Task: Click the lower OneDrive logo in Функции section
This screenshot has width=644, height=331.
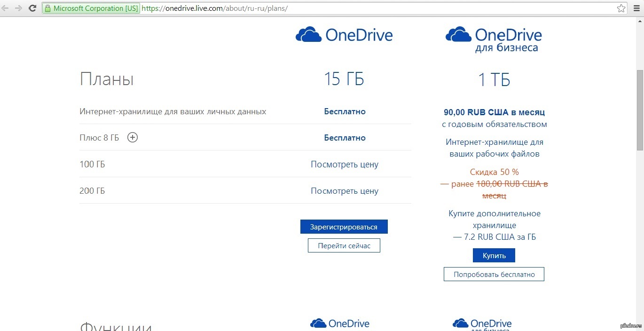Action: tap(340, 323)
